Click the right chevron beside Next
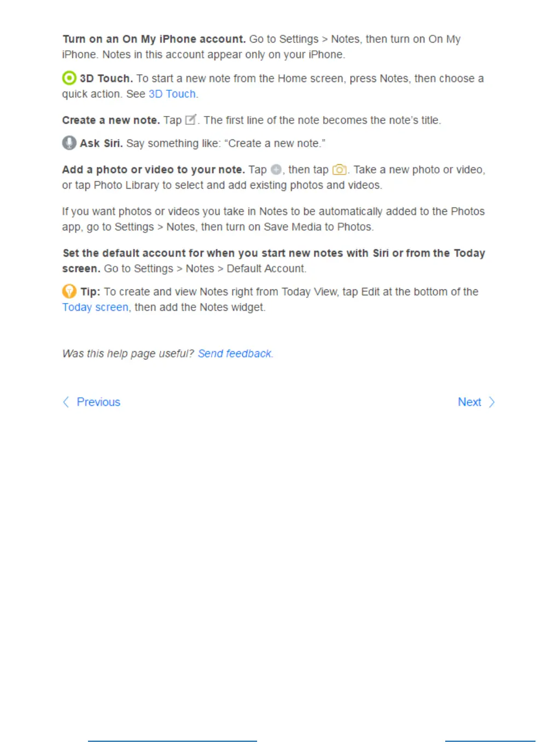559x756 pixels. [x=492, y=402]
